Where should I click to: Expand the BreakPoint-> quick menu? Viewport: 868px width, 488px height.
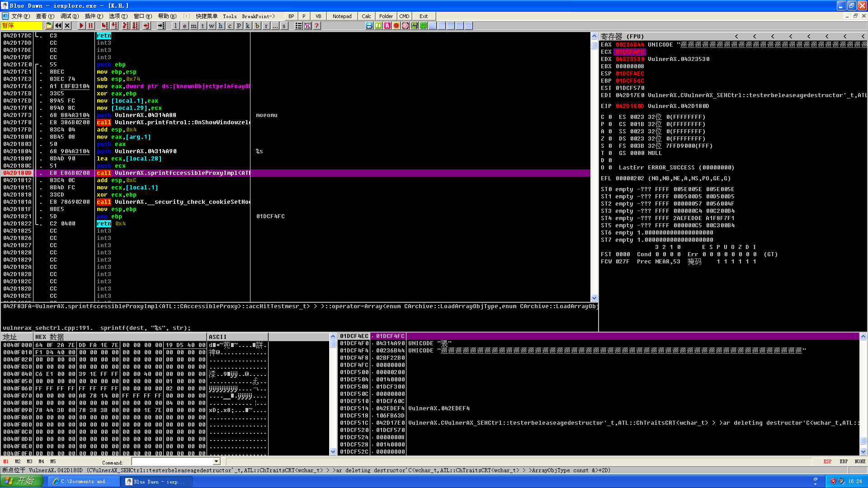258,16
